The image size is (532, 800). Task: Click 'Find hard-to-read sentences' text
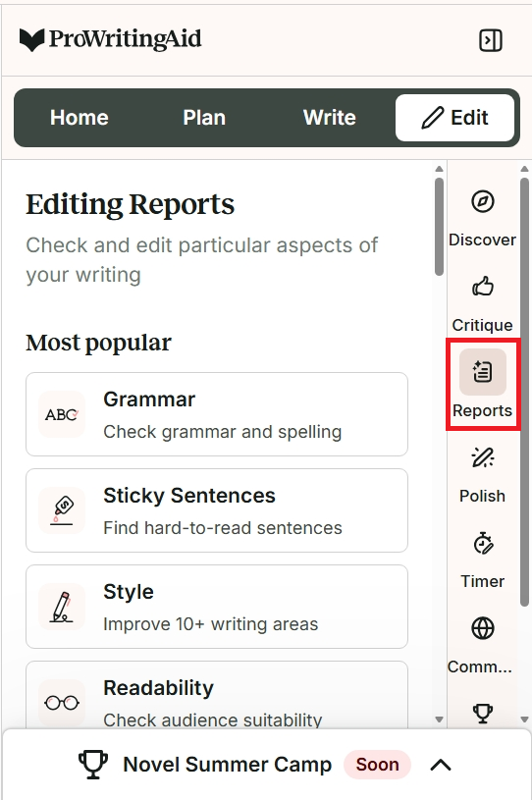(223, 527)
